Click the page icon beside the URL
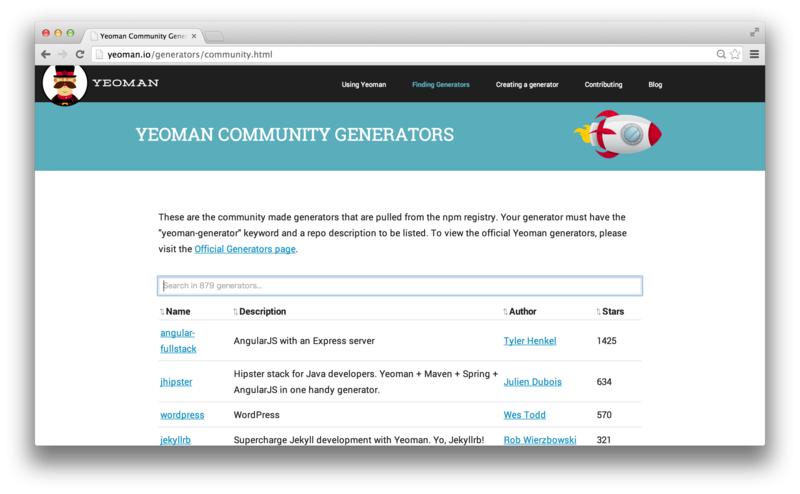 (x=99, y=54)
